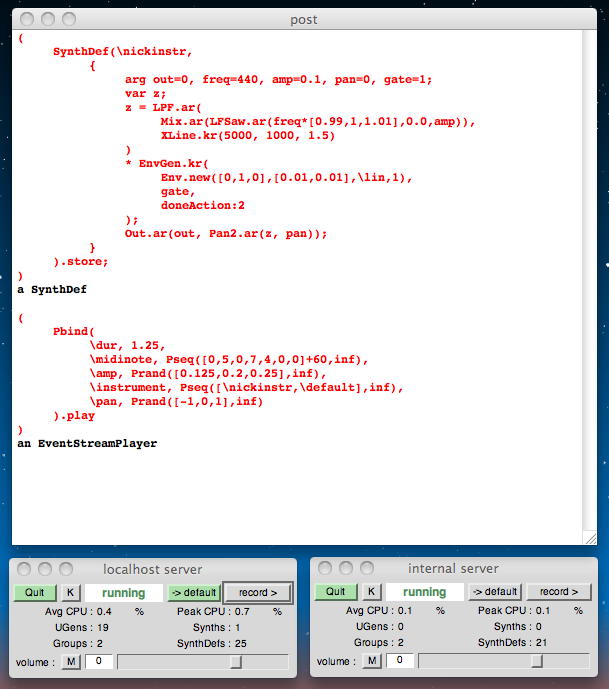Click the 'post' window title
609x689 pixels.
pos(304,20)
